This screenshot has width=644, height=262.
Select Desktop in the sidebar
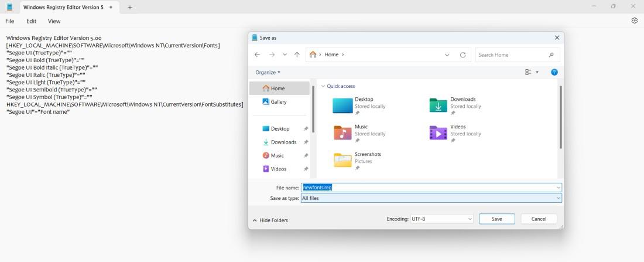point(280,129)
